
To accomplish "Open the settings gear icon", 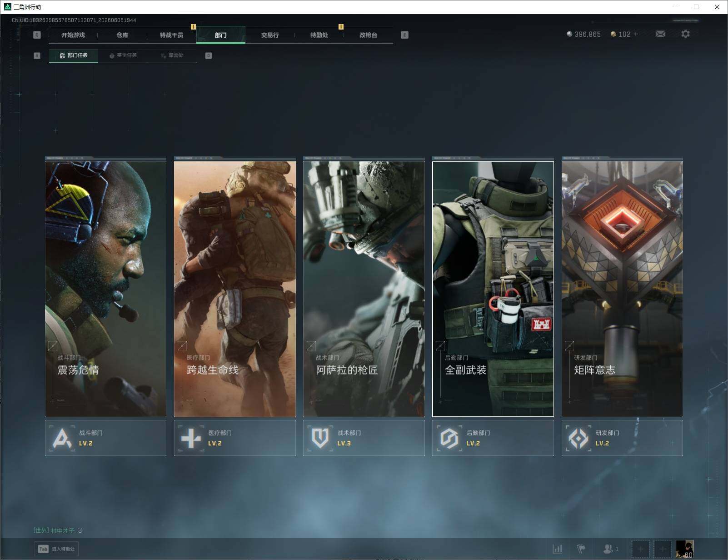I will (x=685, y=34).
